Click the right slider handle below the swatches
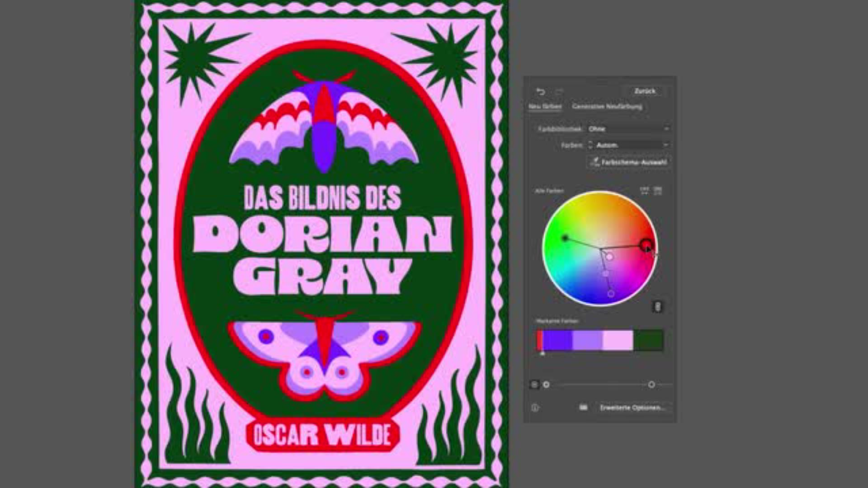The width and height of the screenshot is (868, 488). coord(651,385)
